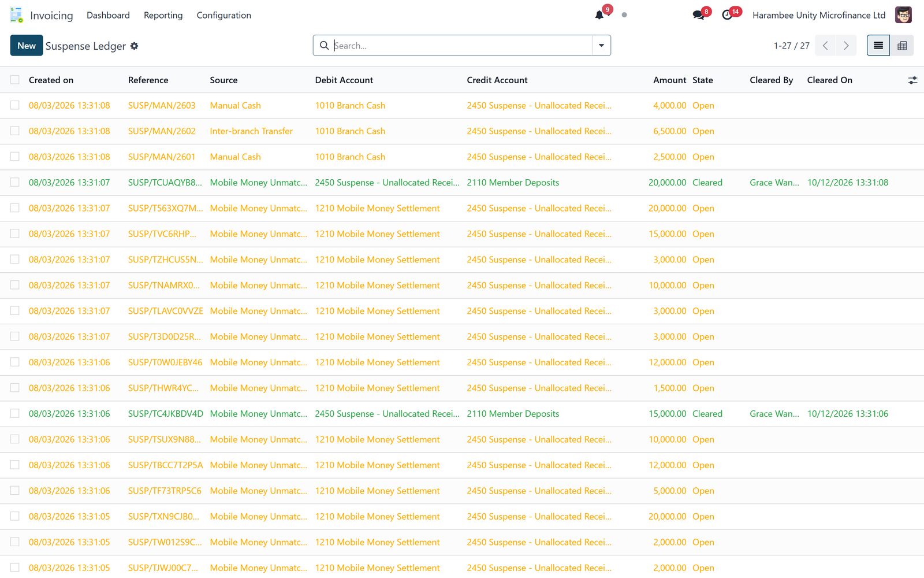The width and height of the screenshot is (924, 578).
Task: Open the optional columns adjuster icon
Action: (x=912, y=80)
